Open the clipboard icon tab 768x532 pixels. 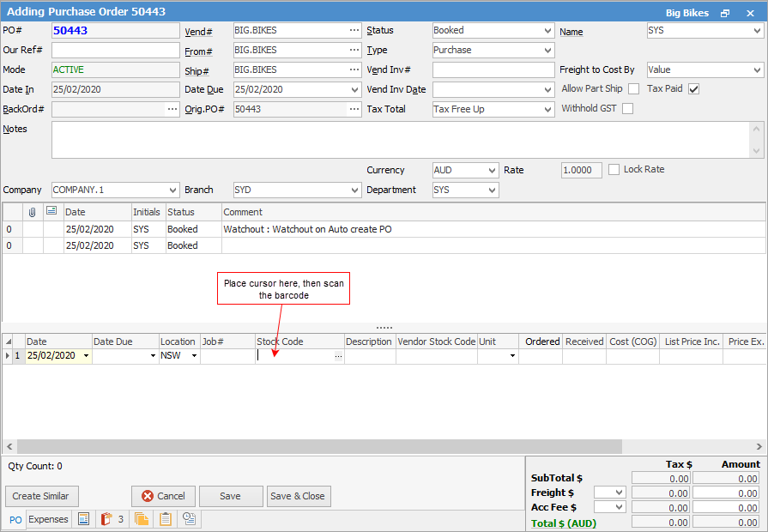coord(166,519)
